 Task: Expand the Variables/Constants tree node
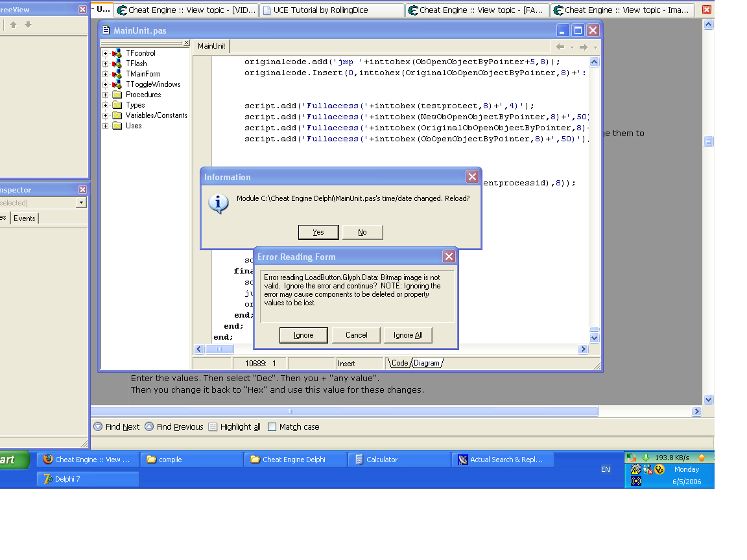coord(106,115)
